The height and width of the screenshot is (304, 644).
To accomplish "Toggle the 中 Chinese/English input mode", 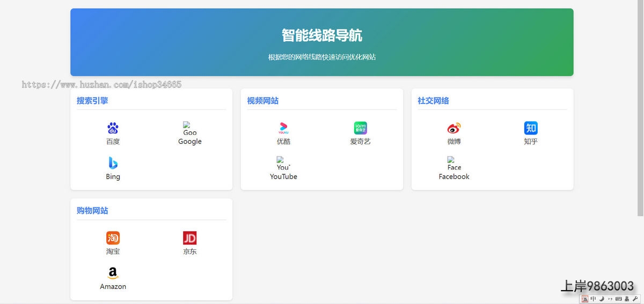I will coord(594,299).
